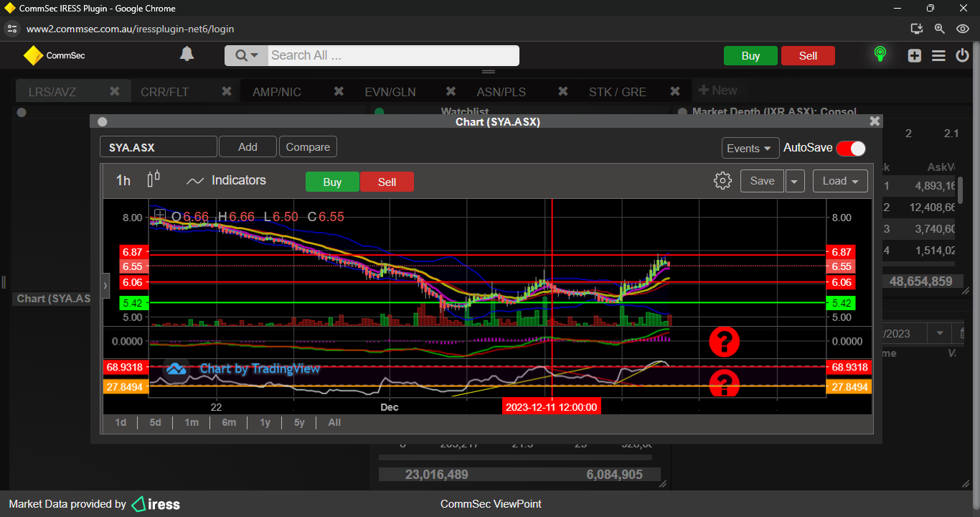Switch to the EVN/GLN tab
This screenshot has height=517, width=980.
[390, 92]
